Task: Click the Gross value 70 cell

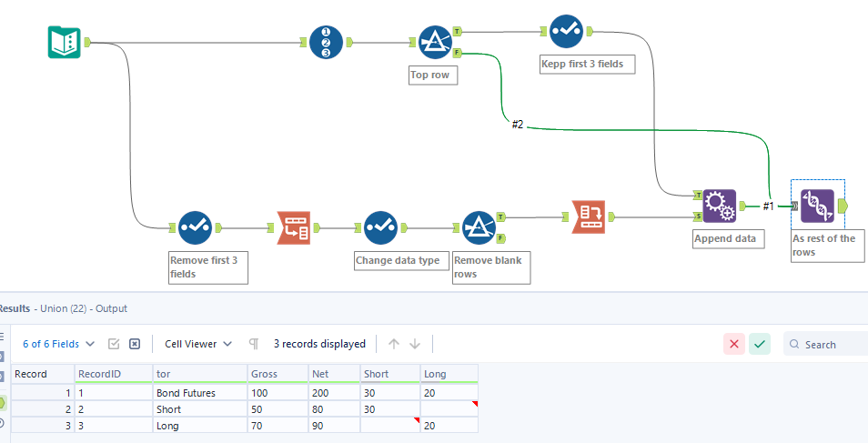Action: (278, 426)
